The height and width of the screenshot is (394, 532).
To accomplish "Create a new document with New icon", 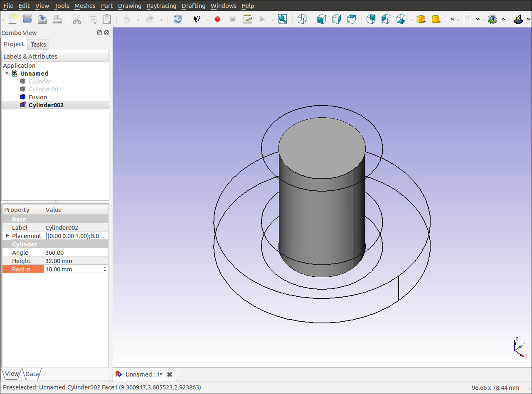I will tap(13, 19).
